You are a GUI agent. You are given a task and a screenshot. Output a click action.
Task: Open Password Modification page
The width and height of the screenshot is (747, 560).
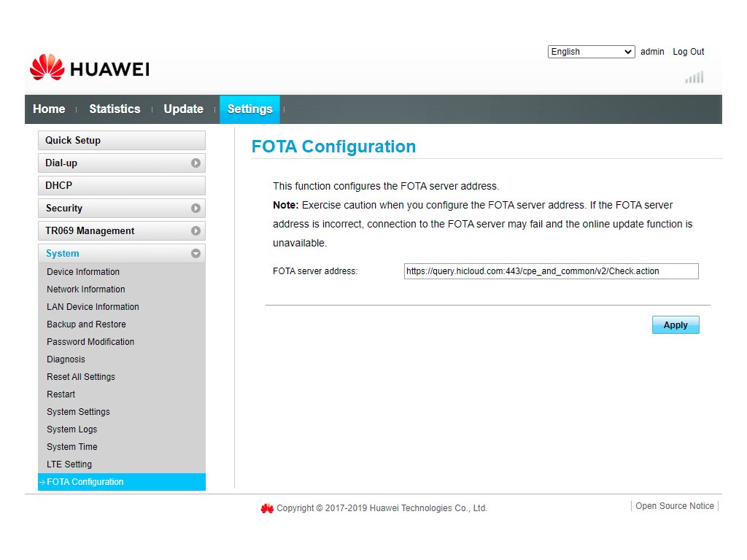tap(90, 342)
